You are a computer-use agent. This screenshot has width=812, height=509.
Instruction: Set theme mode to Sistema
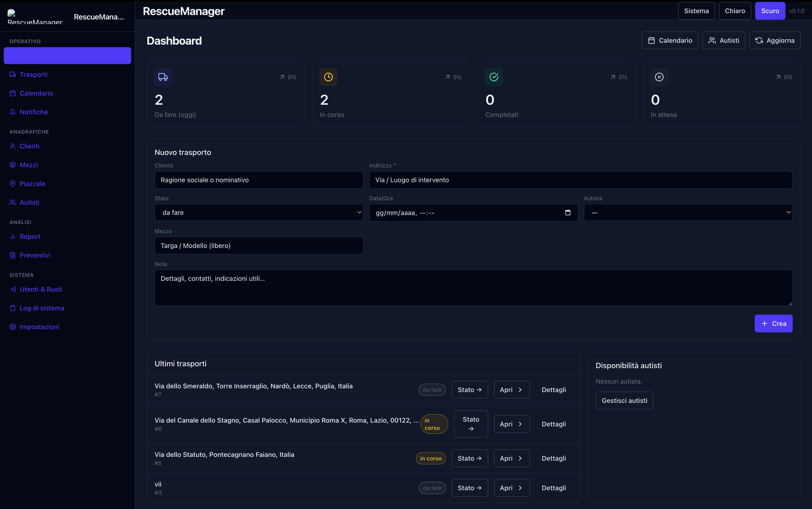pos(696,11)
